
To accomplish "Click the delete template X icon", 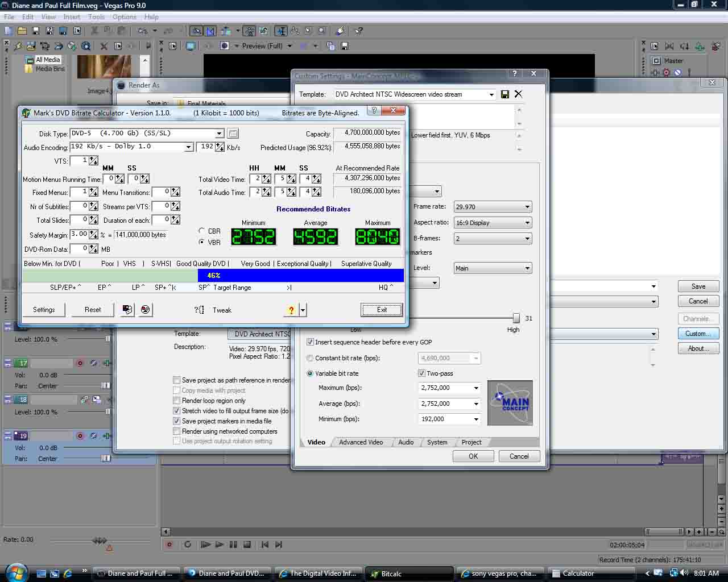I will click(518, 94).
